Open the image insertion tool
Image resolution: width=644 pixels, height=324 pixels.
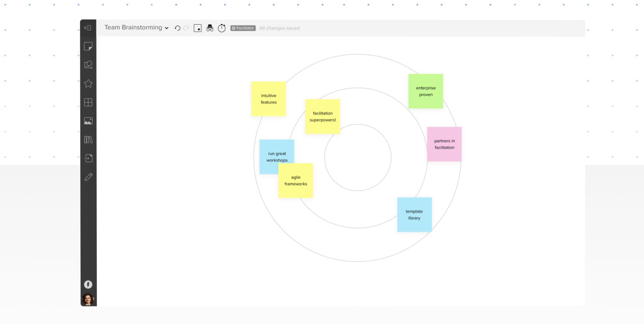point(88,121)
